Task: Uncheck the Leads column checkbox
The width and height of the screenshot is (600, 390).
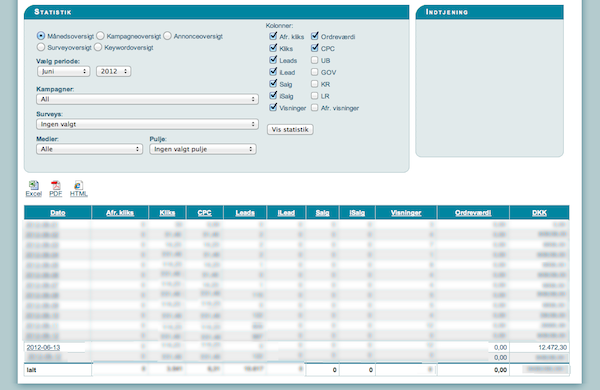Action: 273,60
